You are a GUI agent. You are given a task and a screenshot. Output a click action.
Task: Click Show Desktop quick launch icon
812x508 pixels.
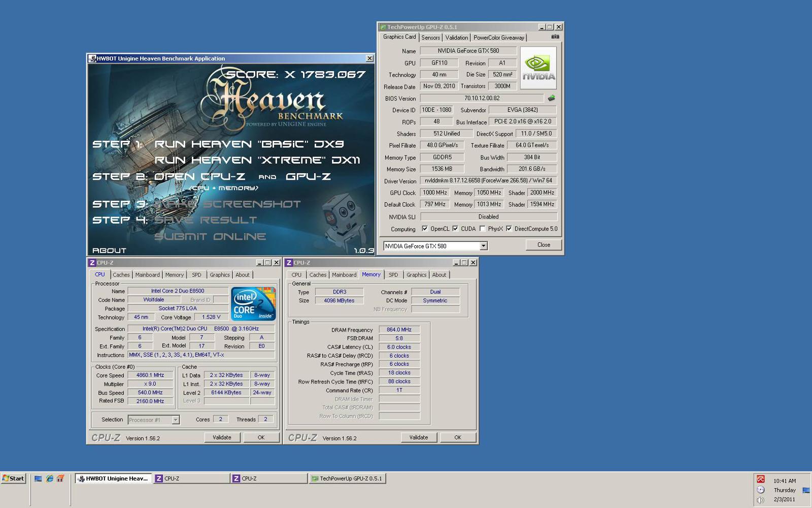[38, 479]
